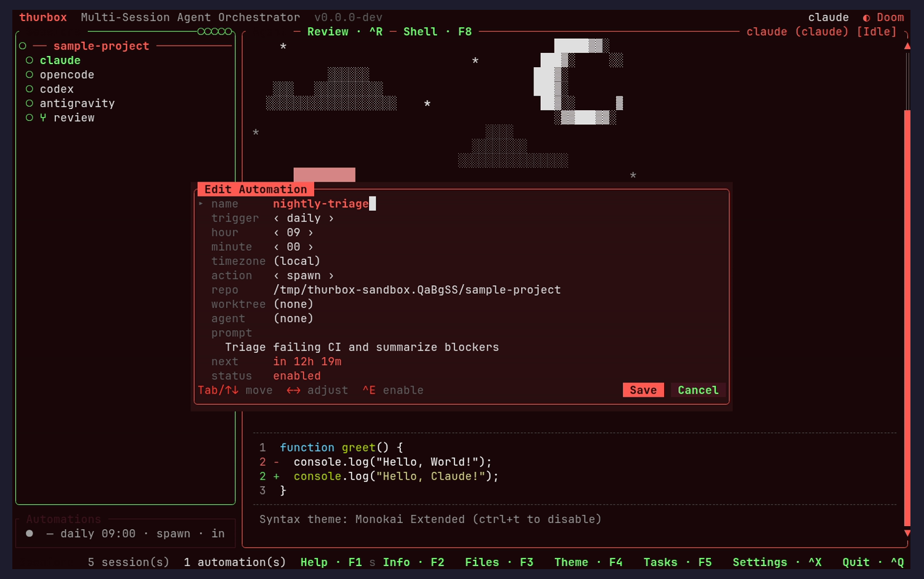
Task: Click the antigravity session status circle
Action: [29, 103]
